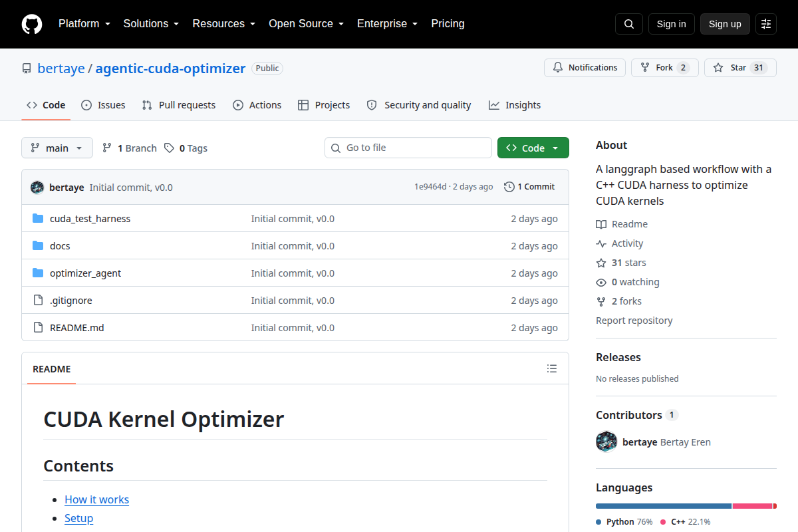This screenshot has height=532, width=798.
Task: Select the README tab
Action: pyautogui.click(x=52, y=369)
